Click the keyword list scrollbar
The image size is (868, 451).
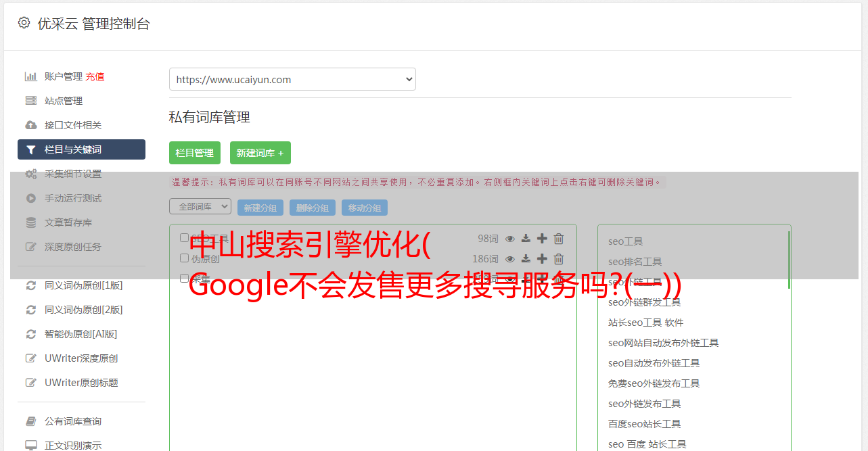click(x=789, y=260)
